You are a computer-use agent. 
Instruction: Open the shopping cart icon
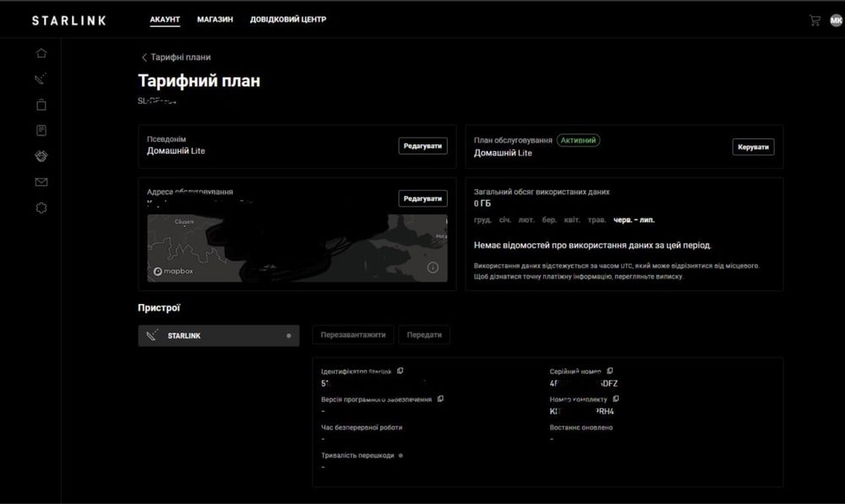[815, 20]
